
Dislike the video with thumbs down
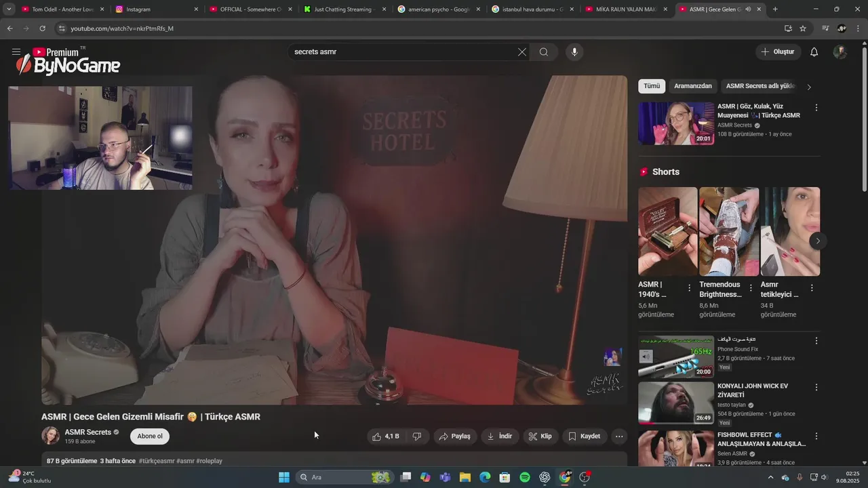pyautogui.click(x=417, y=436)
